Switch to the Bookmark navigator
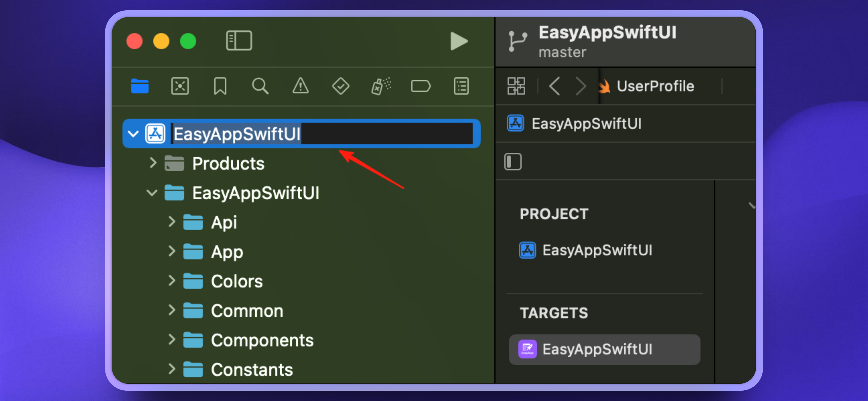 [220, 86]
